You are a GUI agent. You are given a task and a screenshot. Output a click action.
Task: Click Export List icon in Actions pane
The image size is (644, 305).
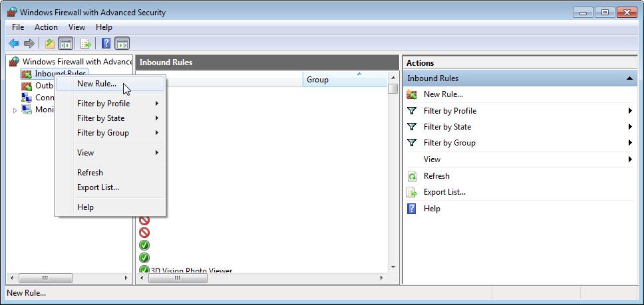[412, 192]
